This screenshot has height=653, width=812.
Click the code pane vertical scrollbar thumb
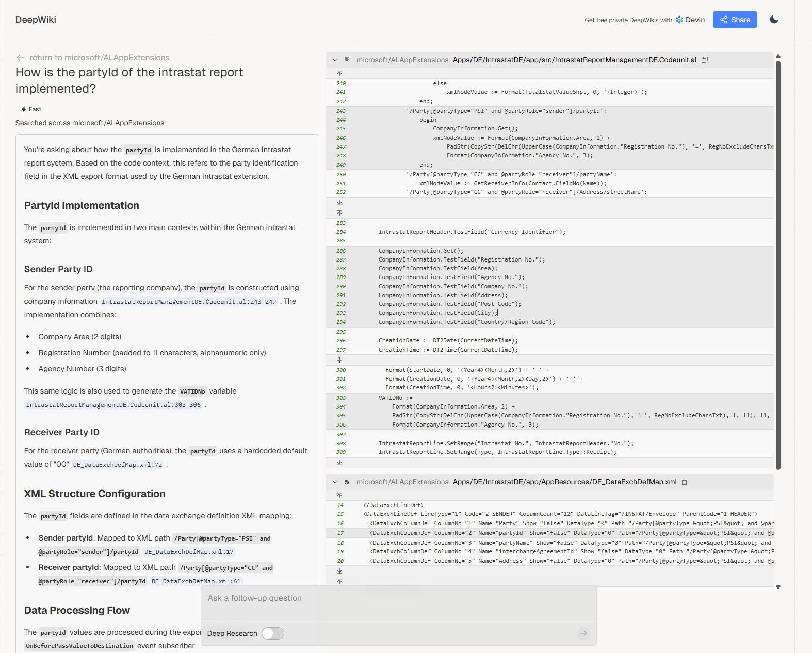778,265
